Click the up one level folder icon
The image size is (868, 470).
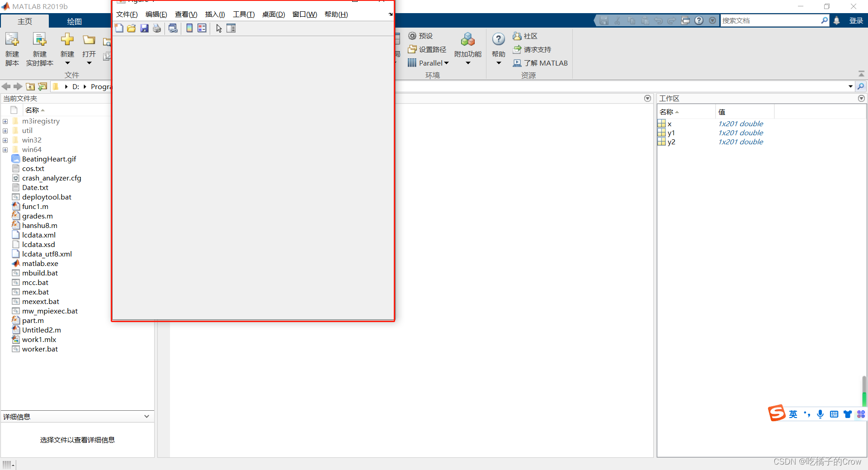(x=30, y=86)
